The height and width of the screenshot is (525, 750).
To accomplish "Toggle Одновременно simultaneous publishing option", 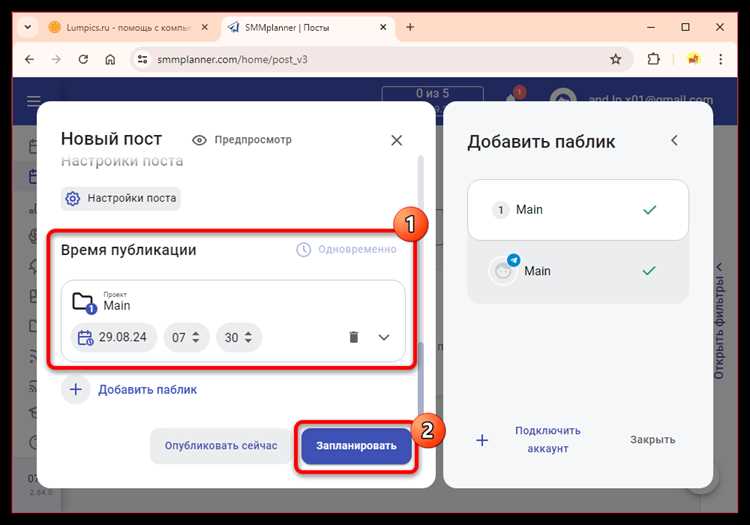I will (x=347, y=249).
